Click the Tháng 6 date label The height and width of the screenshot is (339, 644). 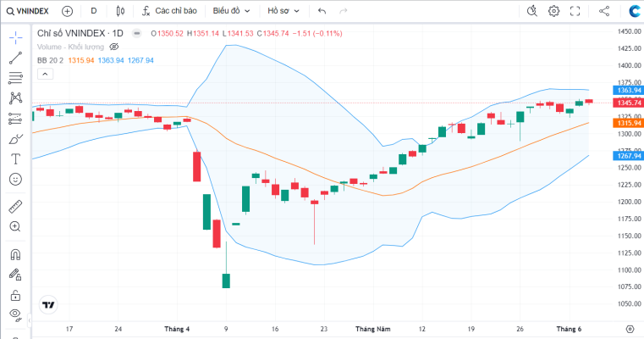tap(569, 329)
